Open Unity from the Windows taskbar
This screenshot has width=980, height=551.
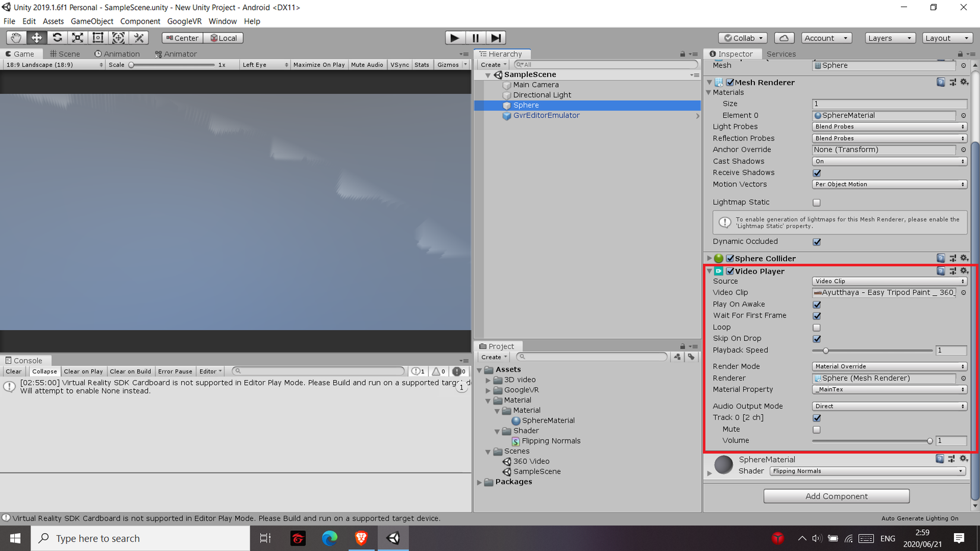coord(393,539)
